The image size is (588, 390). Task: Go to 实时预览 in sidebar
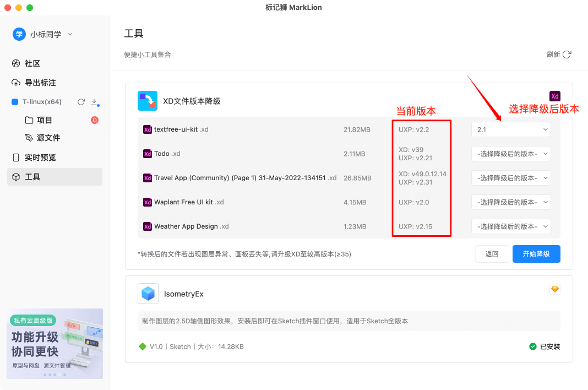pos(40,158)
